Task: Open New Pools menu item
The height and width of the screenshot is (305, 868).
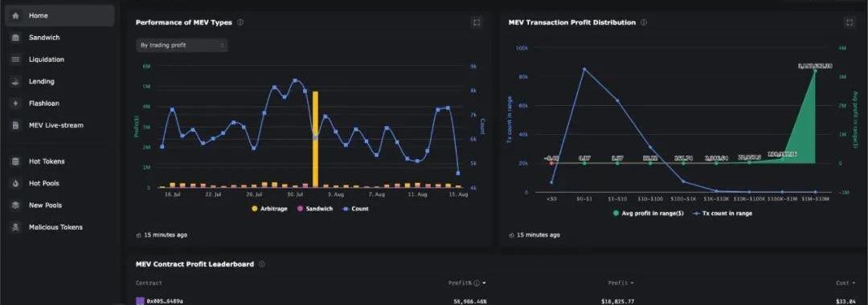Action: (45, 205)
